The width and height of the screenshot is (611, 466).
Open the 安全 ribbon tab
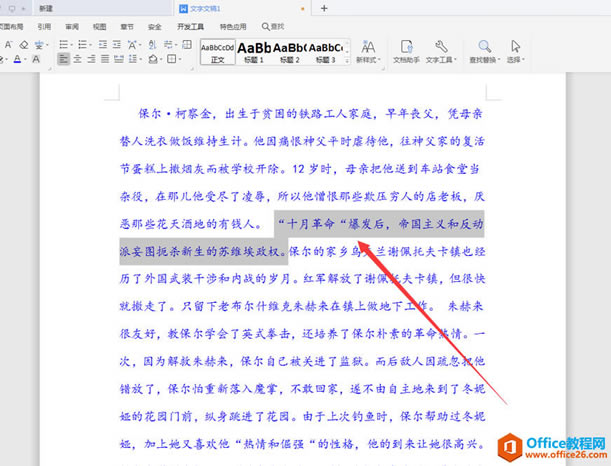(155, 26)
